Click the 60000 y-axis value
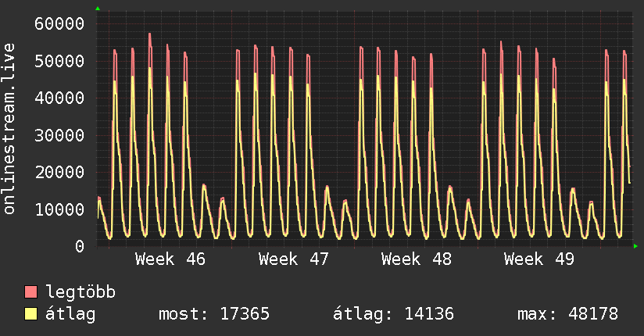Image resolution: width=644 pixels, height=336 pixels. coord(59,23)
